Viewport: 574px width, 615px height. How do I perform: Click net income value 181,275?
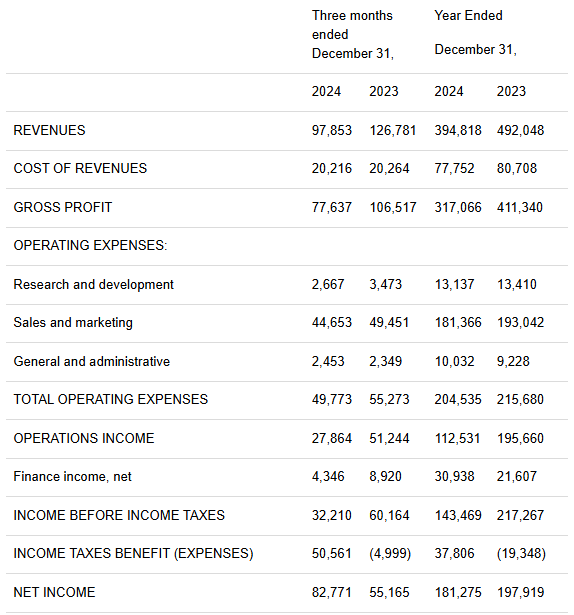pos(457,592)
